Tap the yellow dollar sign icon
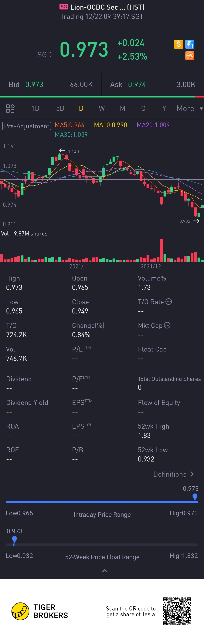This screenshot has height=644, width=204. click(x=178, y=44)
